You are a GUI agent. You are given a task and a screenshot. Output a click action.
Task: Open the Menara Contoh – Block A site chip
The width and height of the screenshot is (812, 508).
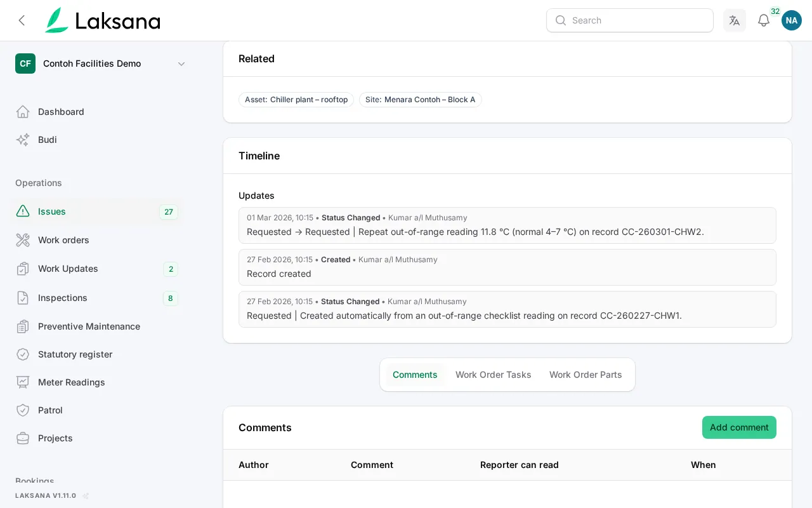[421, 100]
